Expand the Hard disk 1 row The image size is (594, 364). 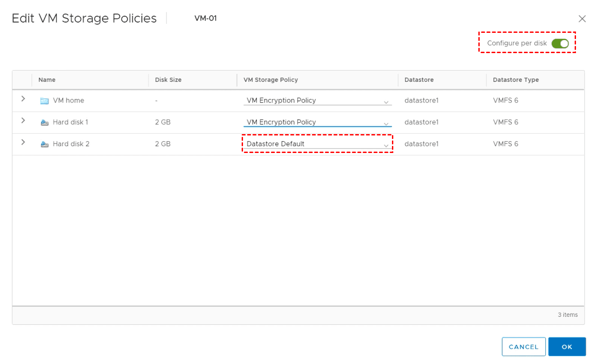[x=23, y=121]
